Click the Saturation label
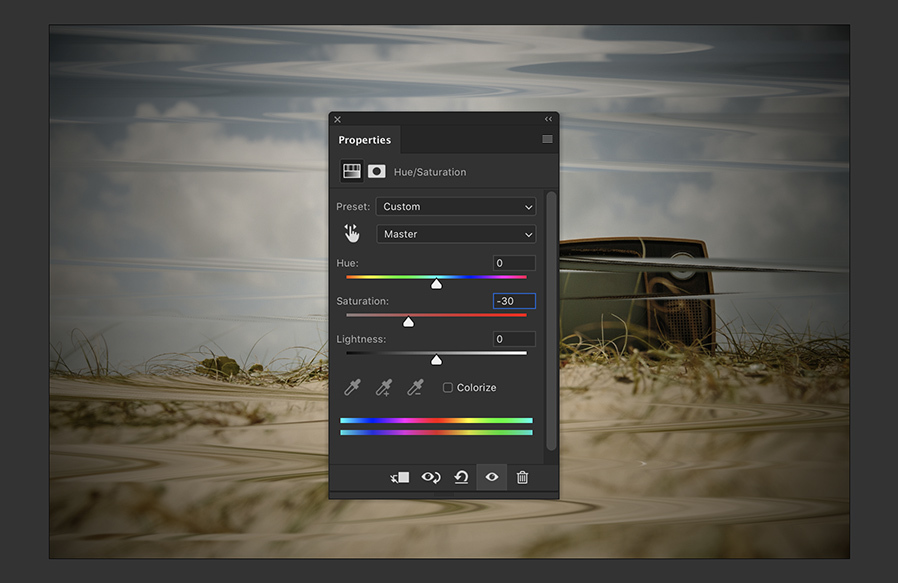 [x=363, y=301]
